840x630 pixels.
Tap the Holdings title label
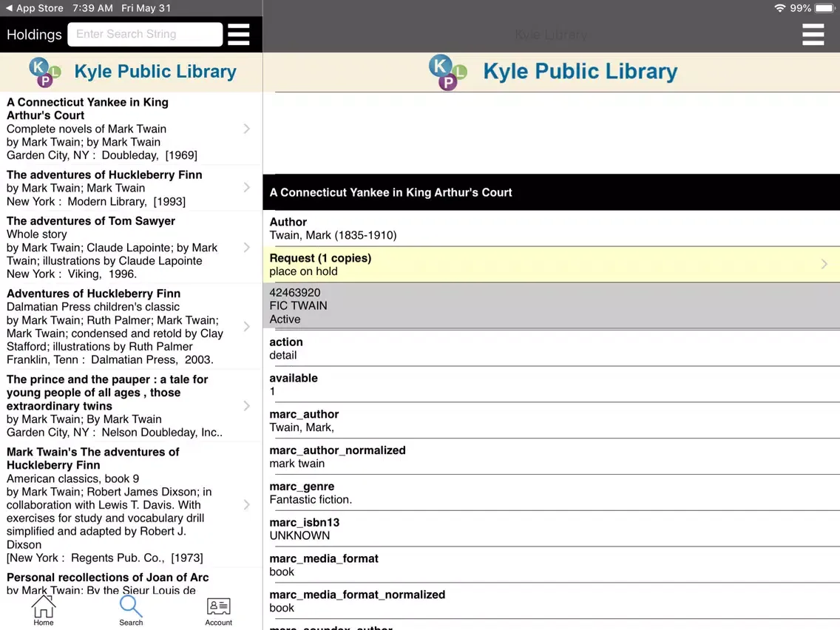pos(34,34)
